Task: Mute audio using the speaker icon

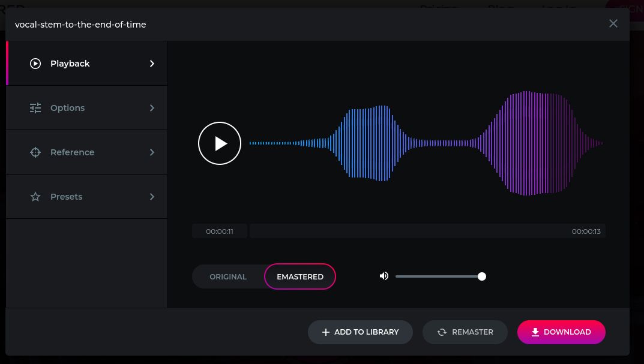Action: click(x=384, y=276)
